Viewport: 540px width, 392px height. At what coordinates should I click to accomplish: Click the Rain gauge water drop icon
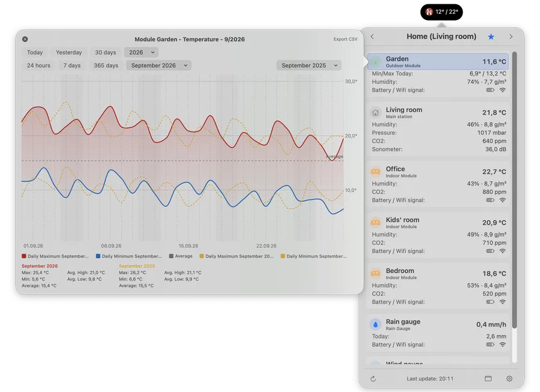(x=376, y=325)
